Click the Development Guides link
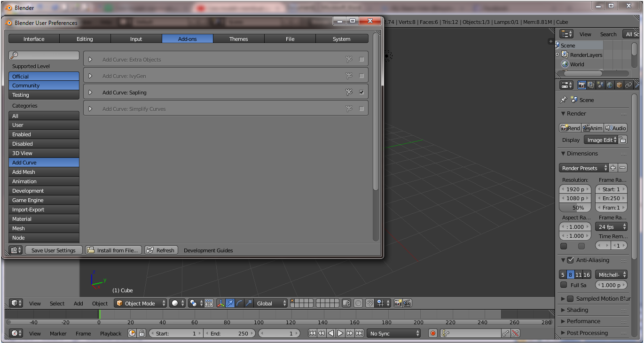 click(208, 250)
